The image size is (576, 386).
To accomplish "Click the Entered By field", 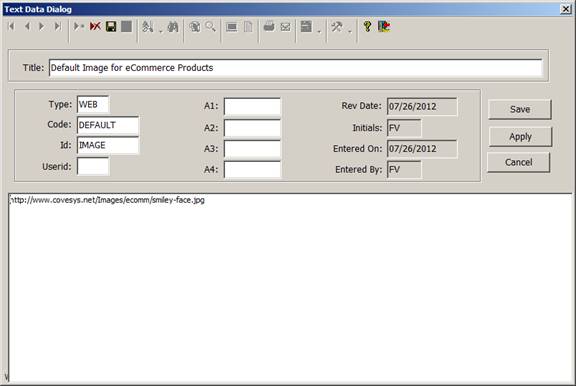I will pyautogui.click(x=404, y=170).
